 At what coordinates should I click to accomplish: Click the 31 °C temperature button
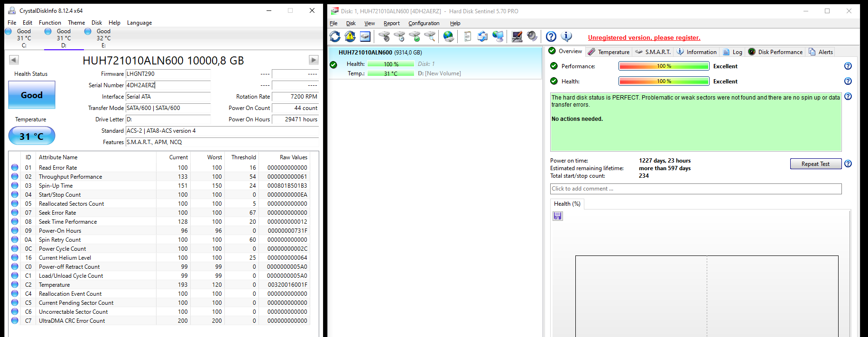coord(32,136)
